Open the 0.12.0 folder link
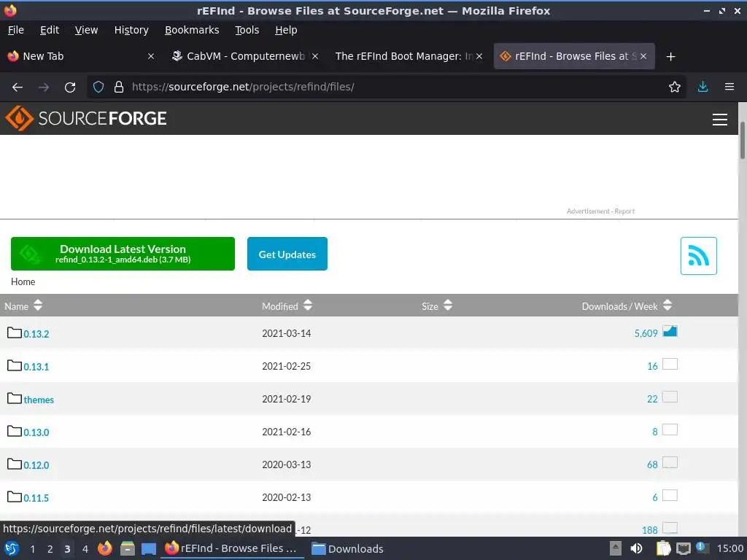 [x=36, y=465]
